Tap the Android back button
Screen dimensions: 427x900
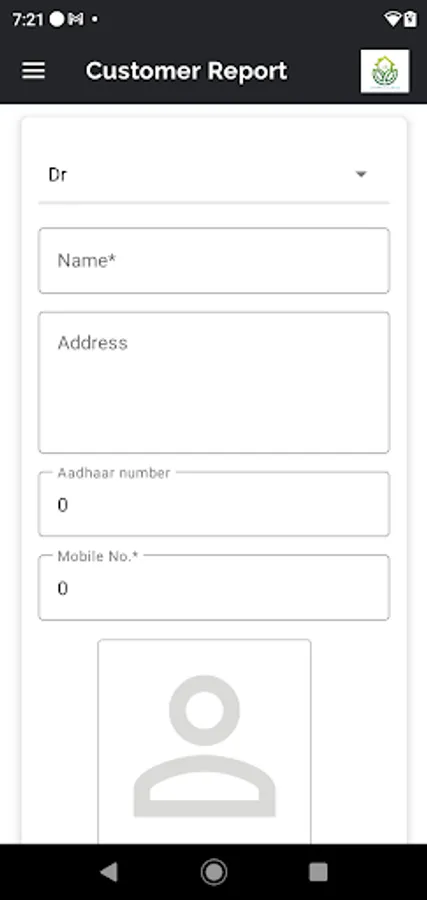pyautogui.click(x=108, y=872)
